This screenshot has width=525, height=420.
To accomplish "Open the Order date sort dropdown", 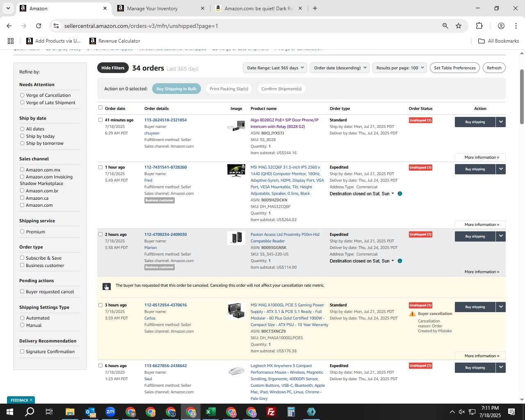I will 340,68.
